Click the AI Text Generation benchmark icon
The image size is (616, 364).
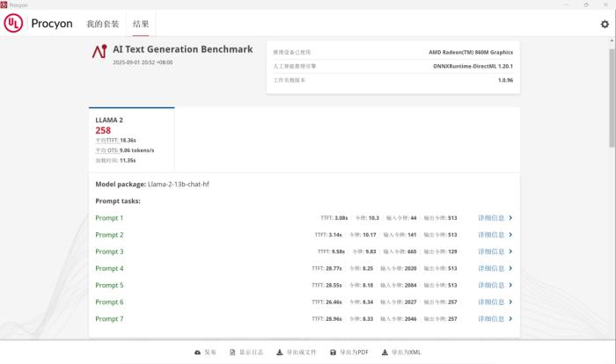tap(99, 52)
